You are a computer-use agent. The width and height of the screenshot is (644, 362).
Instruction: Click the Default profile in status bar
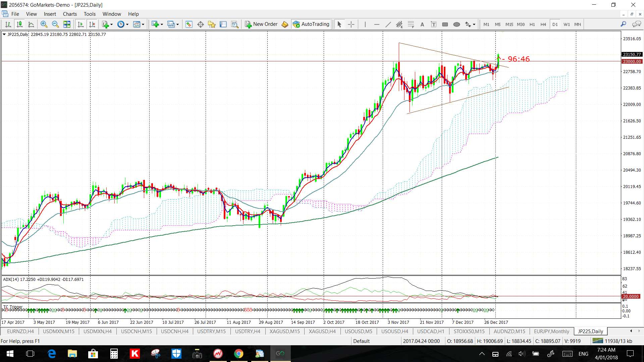[x=361, y=341]
